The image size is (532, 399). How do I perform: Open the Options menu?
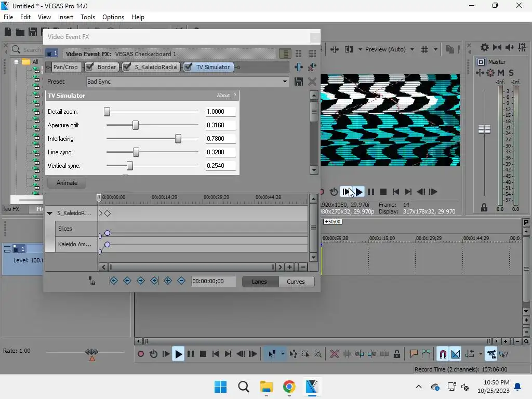(113, 17)
